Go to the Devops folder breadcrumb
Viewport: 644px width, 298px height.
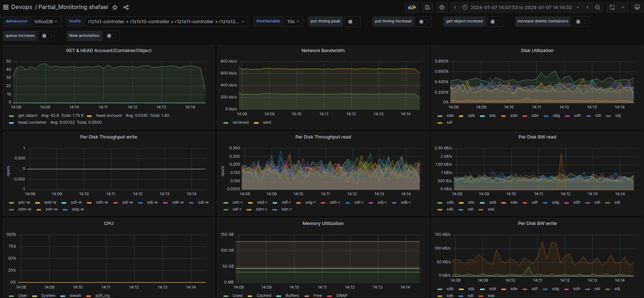(22, 7)
